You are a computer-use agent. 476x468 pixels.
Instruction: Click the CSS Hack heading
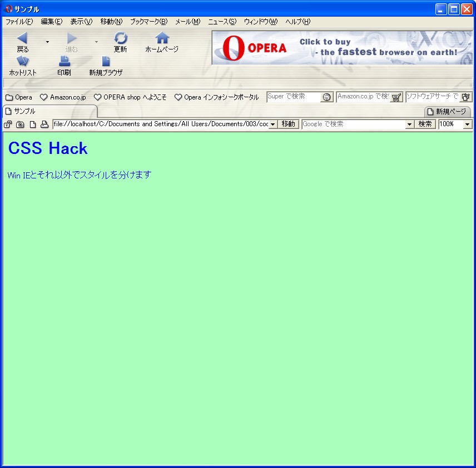pos(48,148)
